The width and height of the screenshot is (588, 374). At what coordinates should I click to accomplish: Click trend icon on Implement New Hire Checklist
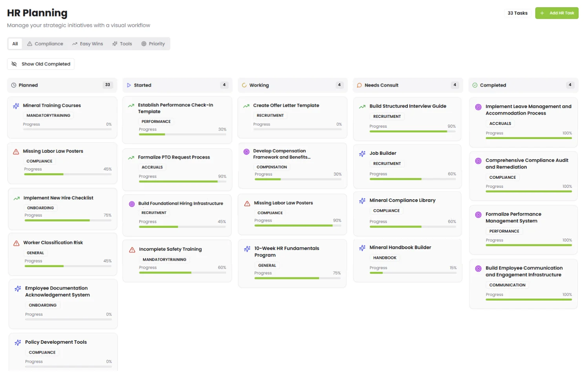16,198
